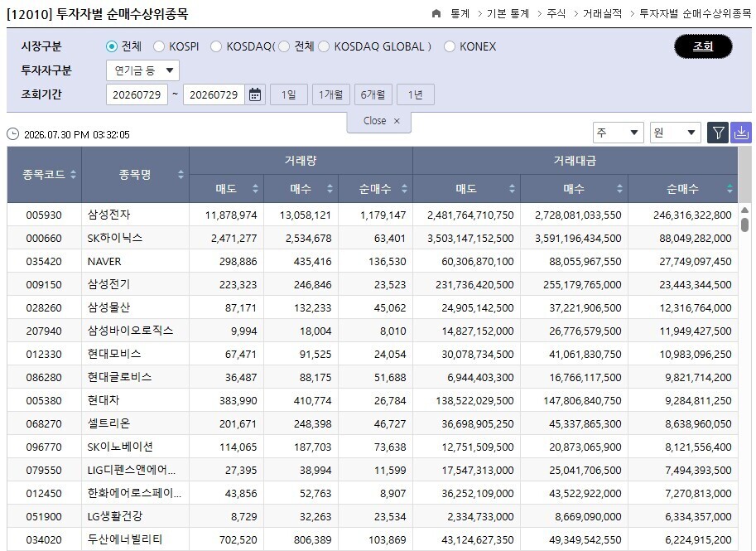Click the 조회 search button

coord(703,46)
